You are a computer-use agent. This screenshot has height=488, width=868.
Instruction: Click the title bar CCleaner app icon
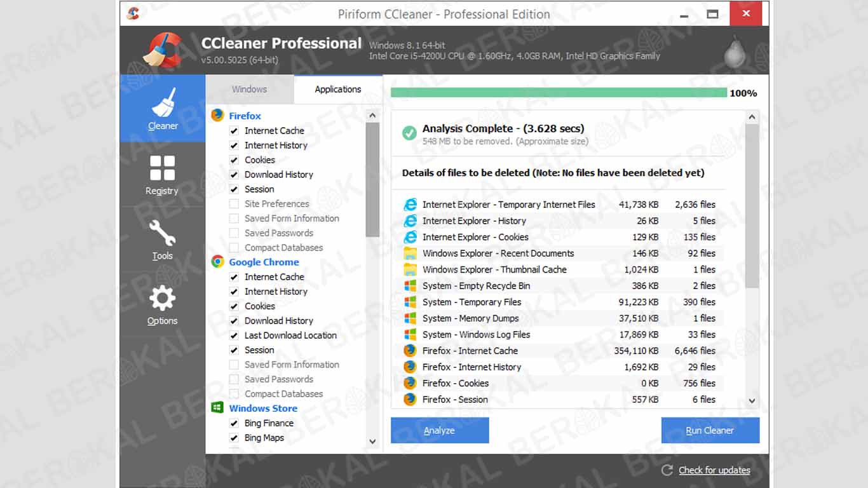click(133, 13)
